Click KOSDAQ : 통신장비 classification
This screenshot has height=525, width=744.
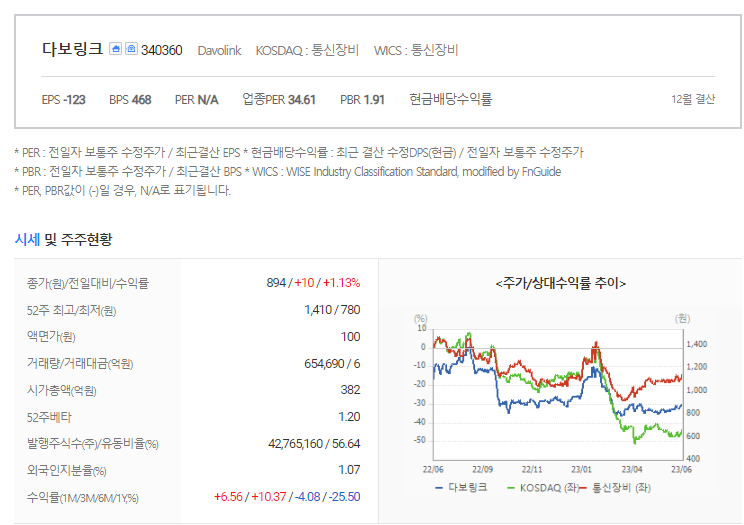click(x=307, y=50)
